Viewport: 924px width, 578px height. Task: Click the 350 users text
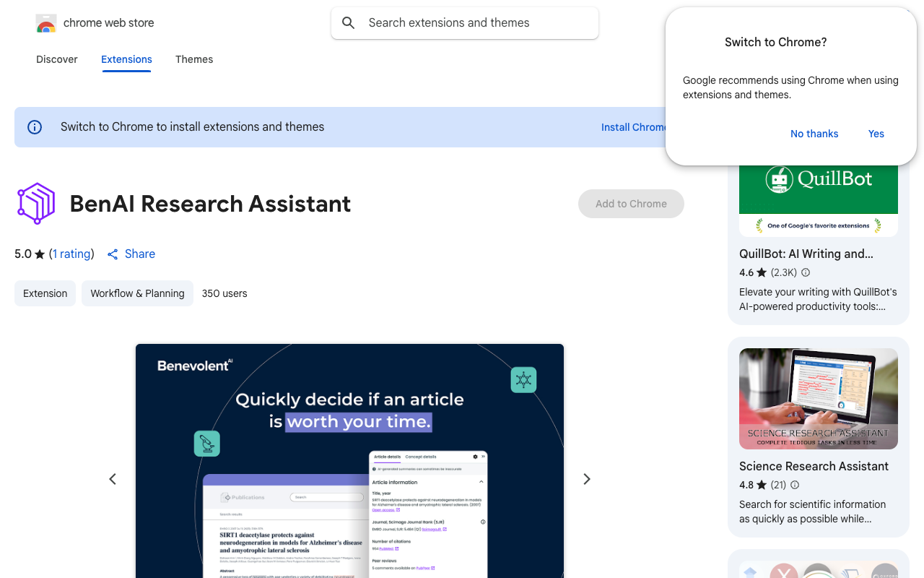225,293
